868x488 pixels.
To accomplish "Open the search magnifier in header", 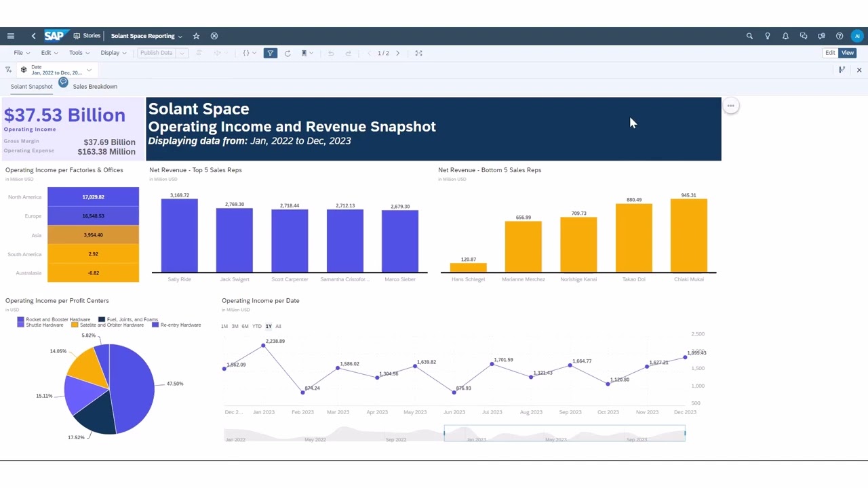I will tap(749, 36).
